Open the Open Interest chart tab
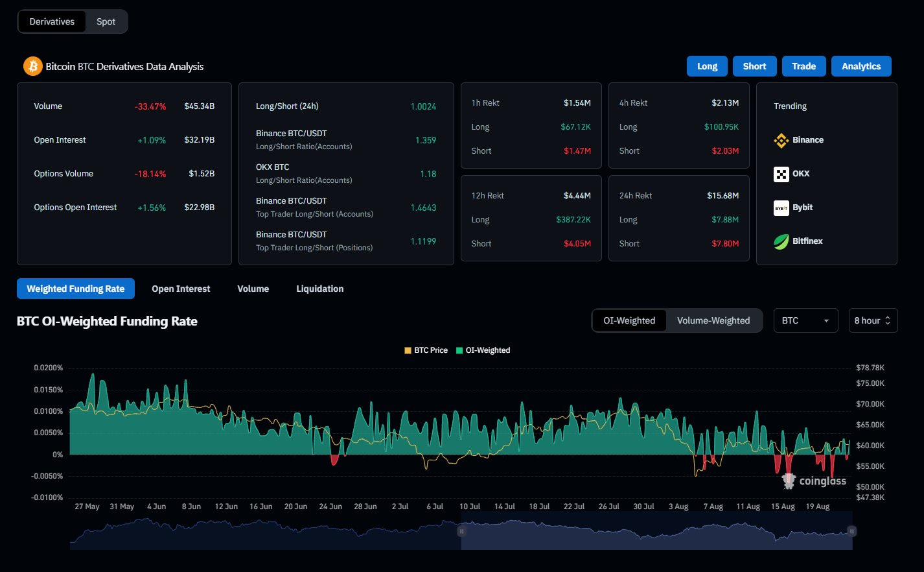The image size is (924, 572). (181, 289)
